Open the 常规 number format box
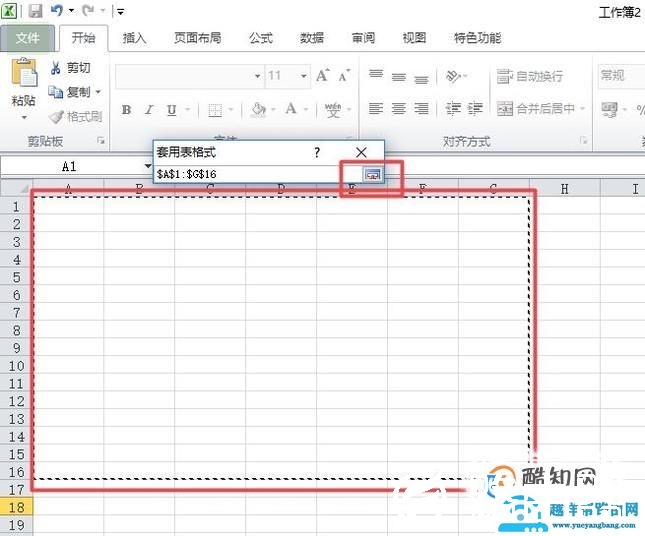Image resolution: width=645 pixels, height=536 pixels. coord(621,76)
